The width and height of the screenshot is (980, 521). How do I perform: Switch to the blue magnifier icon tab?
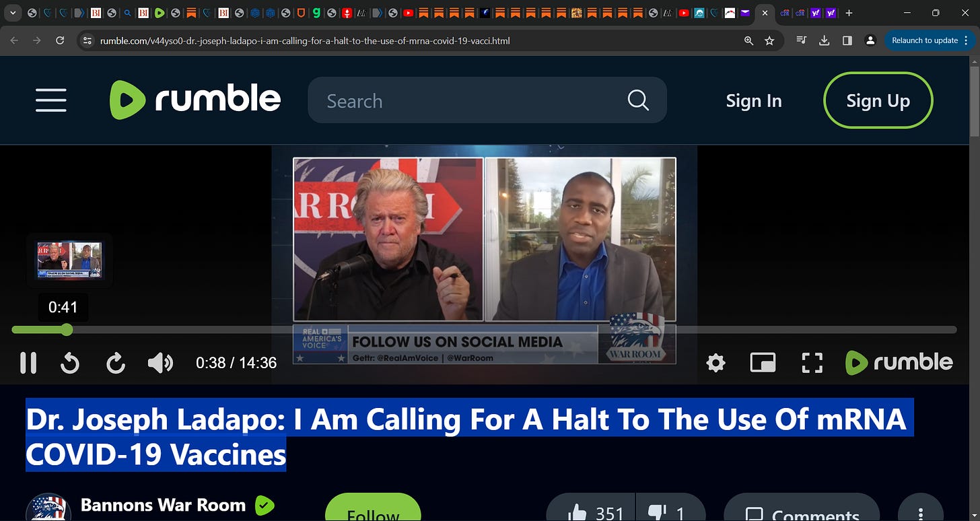pos(128,13)
